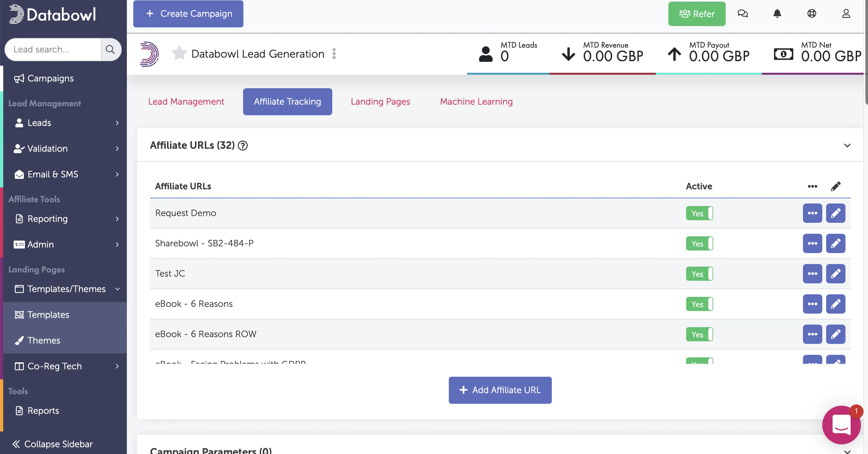This screenshot has width=868, height=454.
Task: Mark campaign as favorite with star icon
Action: tap(179, 53)
